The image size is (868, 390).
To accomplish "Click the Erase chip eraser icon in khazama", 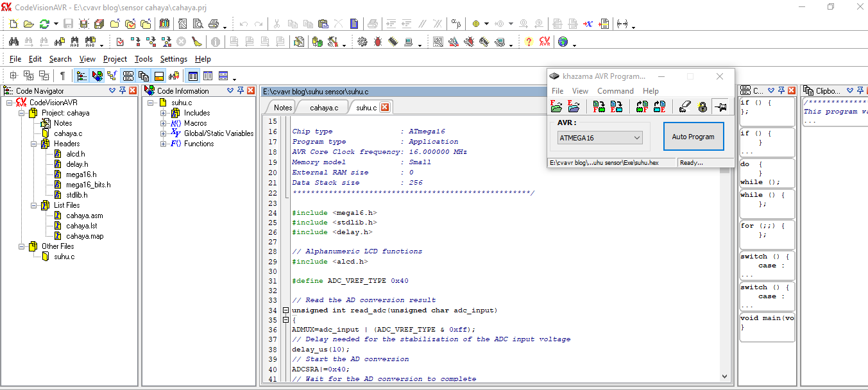I will point(685,106).
